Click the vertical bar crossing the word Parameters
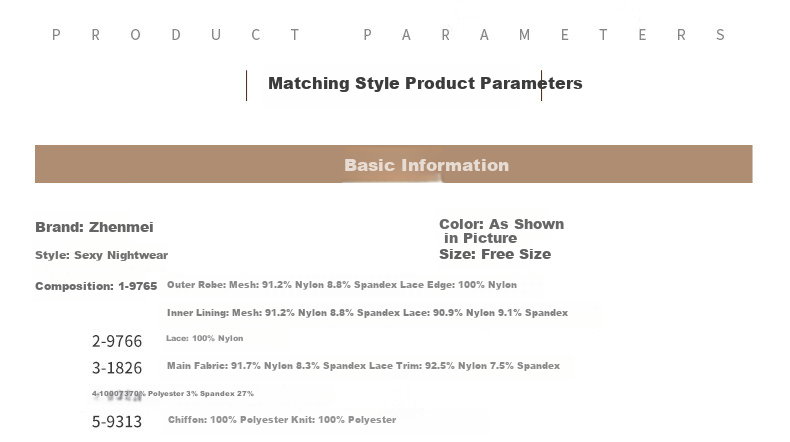The width and height of the screenshot is (790, 442). point(542,86)
